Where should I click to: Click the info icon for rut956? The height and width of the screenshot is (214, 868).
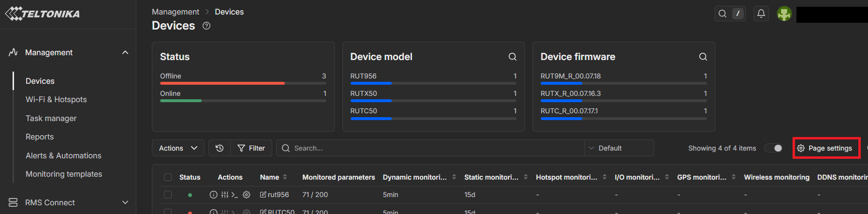pyautogui.click(x=213, y=195)
